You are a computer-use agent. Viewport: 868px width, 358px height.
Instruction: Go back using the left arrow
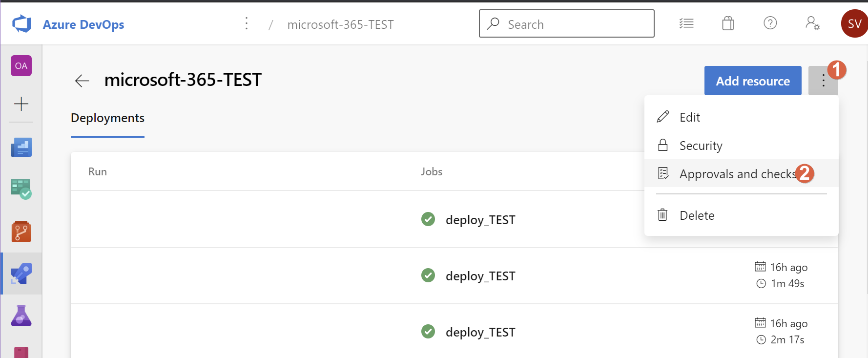coord(82,81)
